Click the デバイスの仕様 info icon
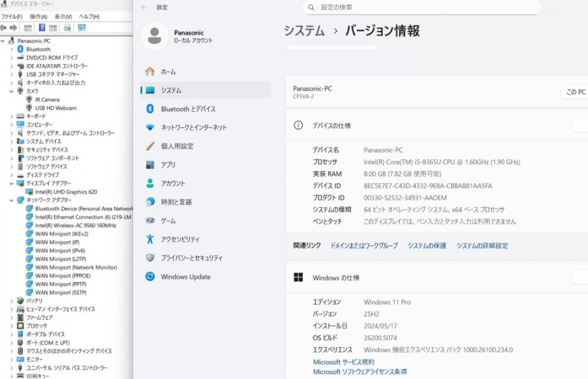 (x=298, y=125)
